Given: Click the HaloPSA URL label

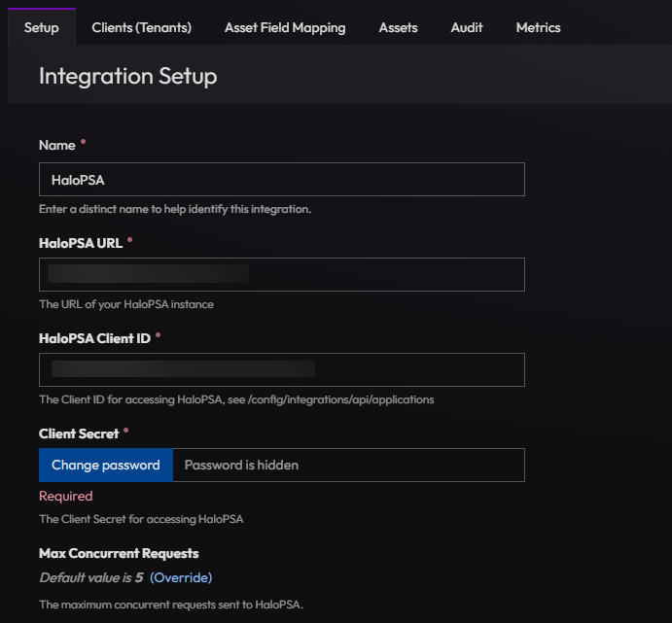Looking at the screenshot, I should [81, 243].
